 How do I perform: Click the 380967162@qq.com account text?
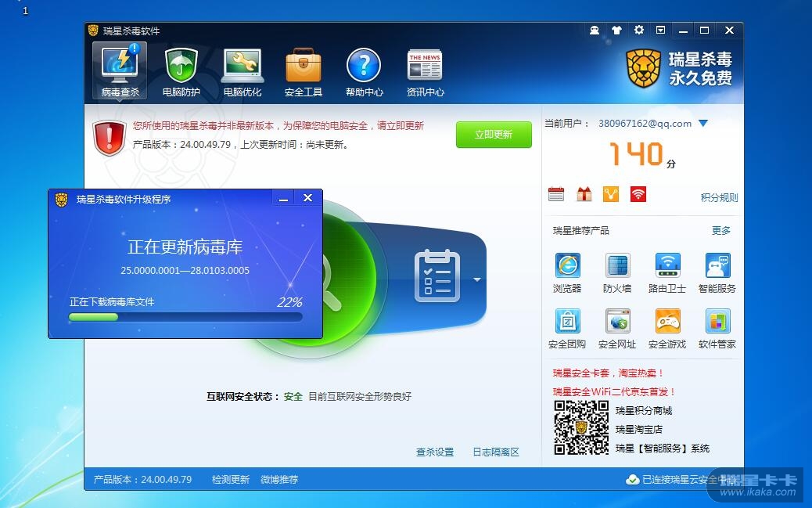645,124
